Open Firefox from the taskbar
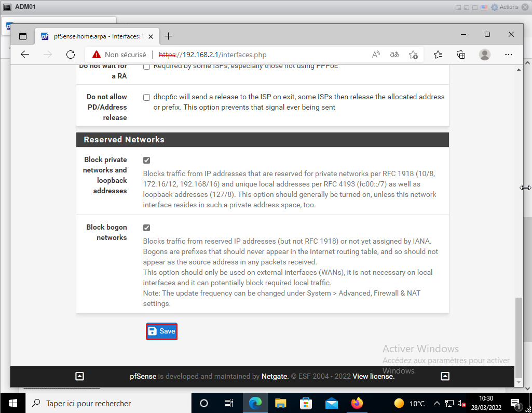The image size is (532, 413). (x=357, y=403)
